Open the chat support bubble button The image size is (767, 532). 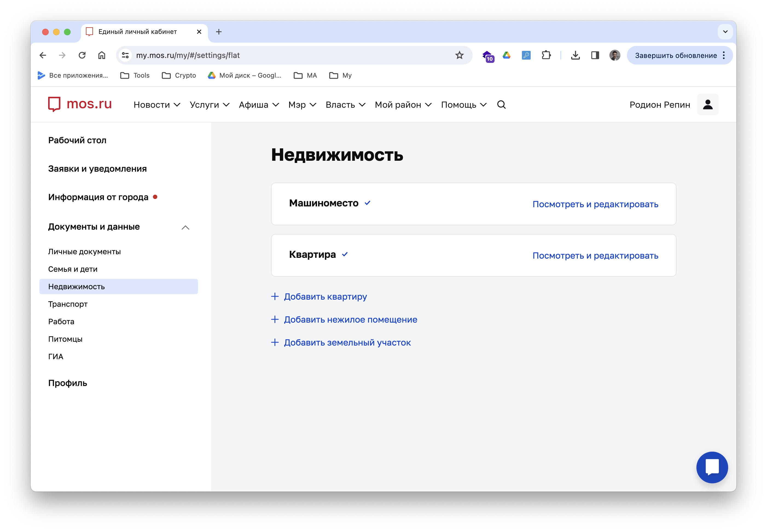pos(712,467)
